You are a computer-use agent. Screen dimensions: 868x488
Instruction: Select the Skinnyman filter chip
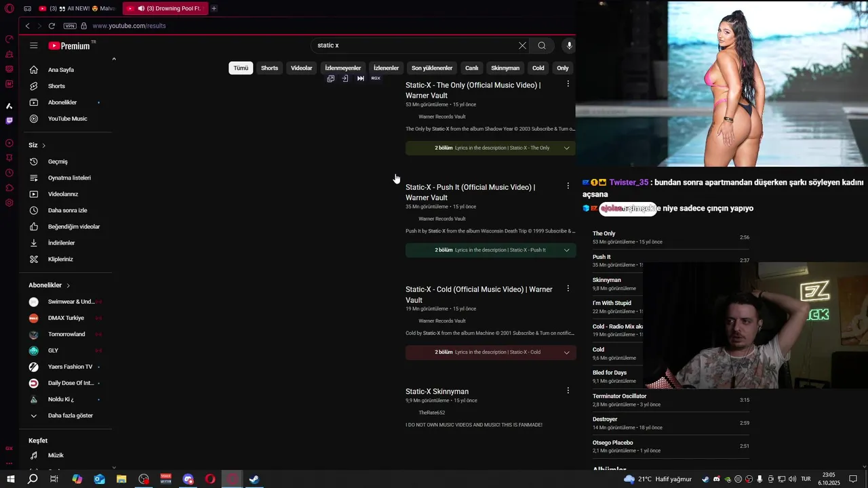505,68
